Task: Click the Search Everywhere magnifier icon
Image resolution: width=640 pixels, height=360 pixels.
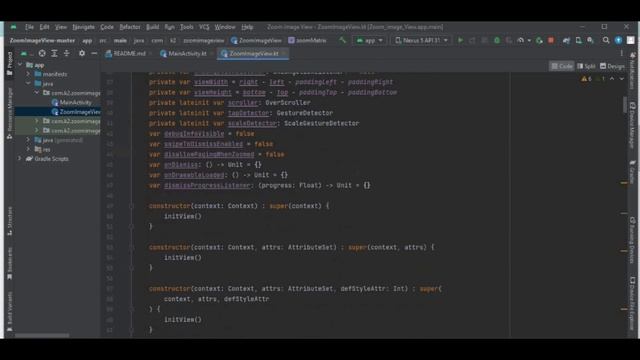Action: pyautogui.click(x=606, y=40)
